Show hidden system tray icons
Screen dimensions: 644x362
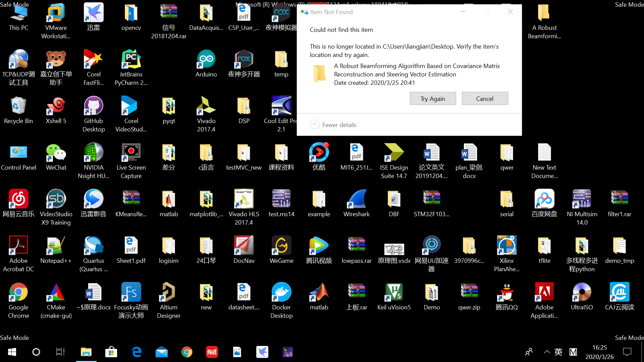pyautogui.click(x=547, y=352)
